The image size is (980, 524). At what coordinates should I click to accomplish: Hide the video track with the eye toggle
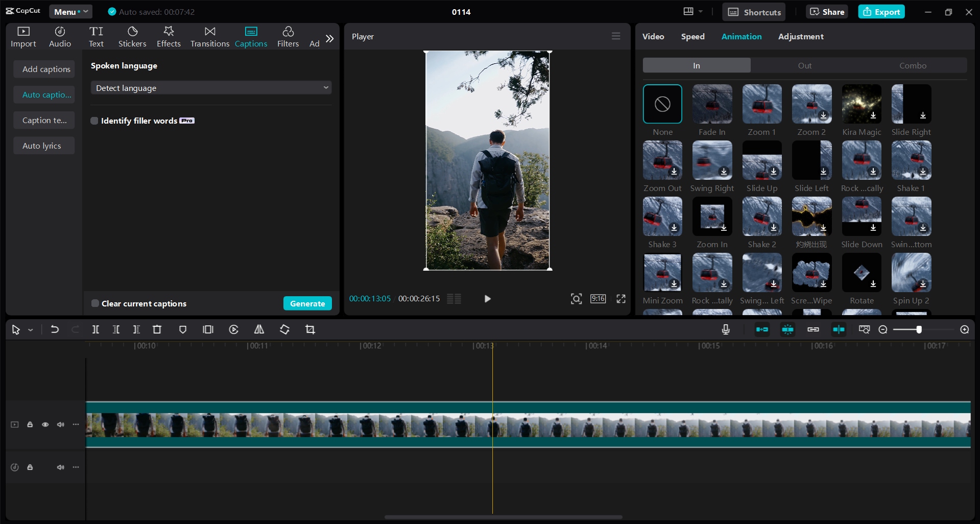[x=45, y=424]
